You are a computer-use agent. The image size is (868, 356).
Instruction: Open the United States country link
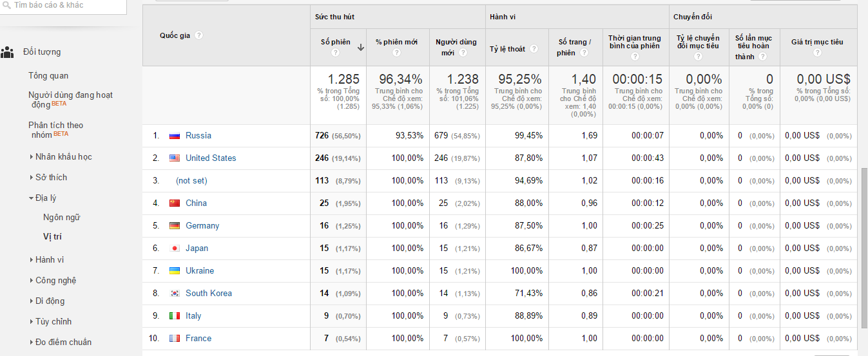tap(211, 158)
